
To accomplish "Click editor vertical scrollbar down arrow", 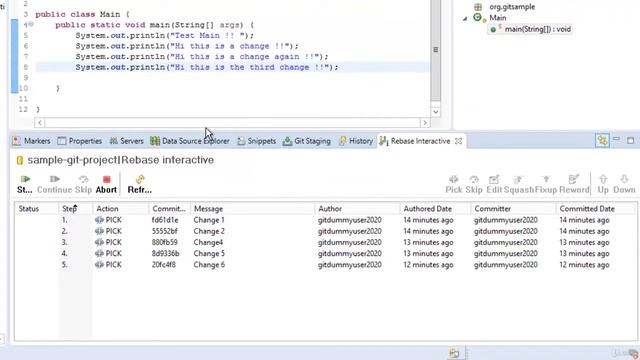I will (x=436, y=112).
